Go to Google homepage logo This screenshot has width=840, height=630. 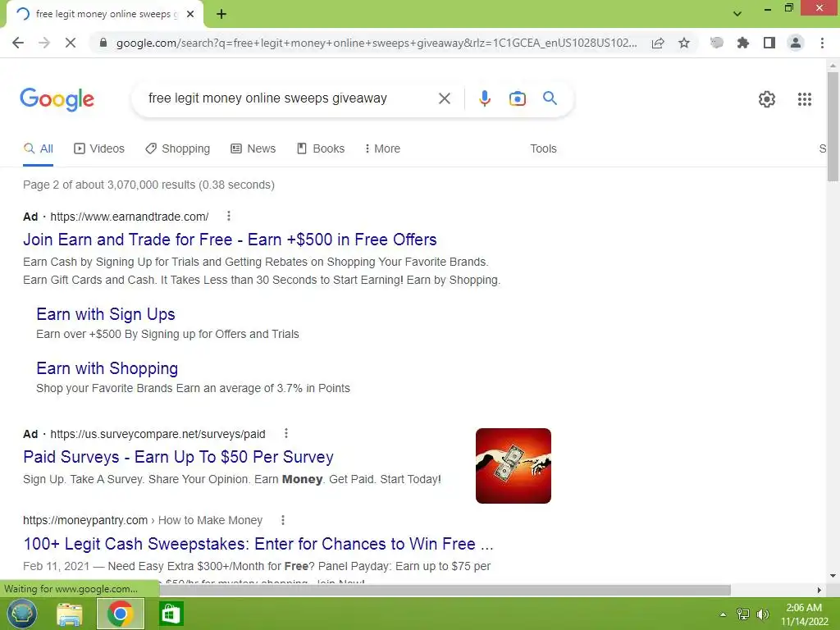pyautogui.click(x=57, y=99)
